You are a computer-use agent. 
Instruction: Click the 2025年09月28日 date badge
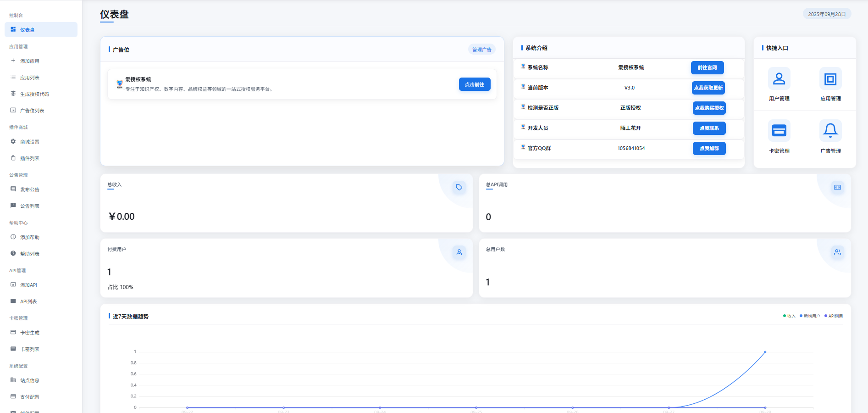(827, 14)
